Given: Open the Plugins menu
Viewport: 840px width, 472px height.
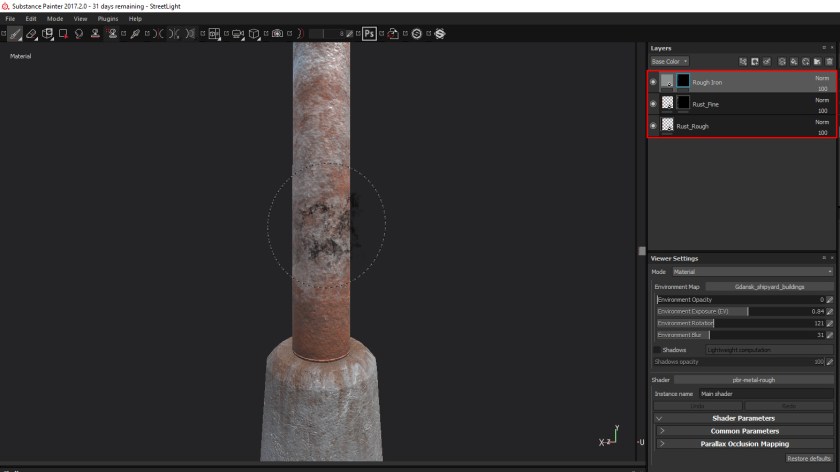Looking at the screenshot, I should (108, 18).
